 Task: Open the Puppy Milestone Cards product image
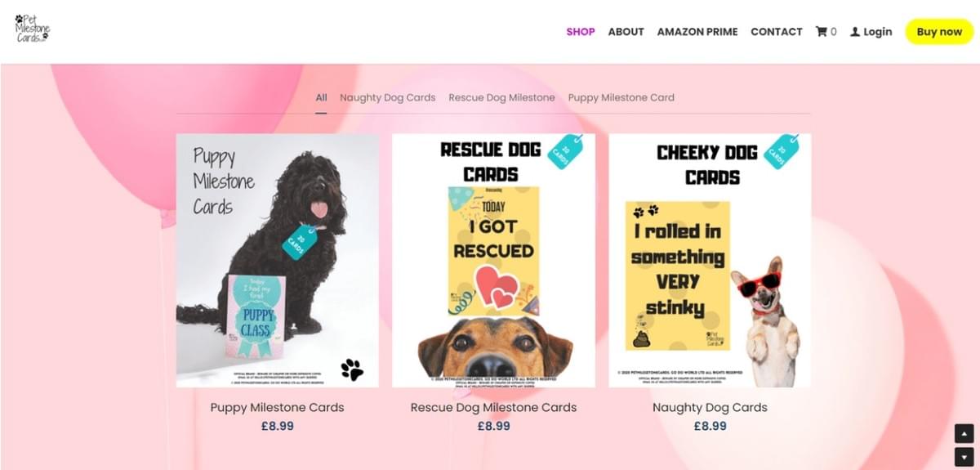pyautogui.click(x=278, y=260)
